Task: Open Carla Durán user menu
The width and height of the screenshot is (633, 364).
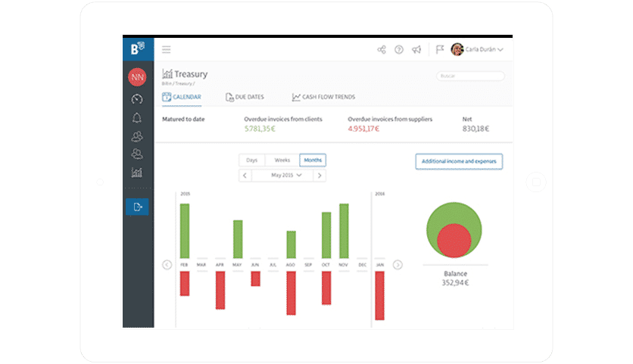Action: click(x=477, y=49)
